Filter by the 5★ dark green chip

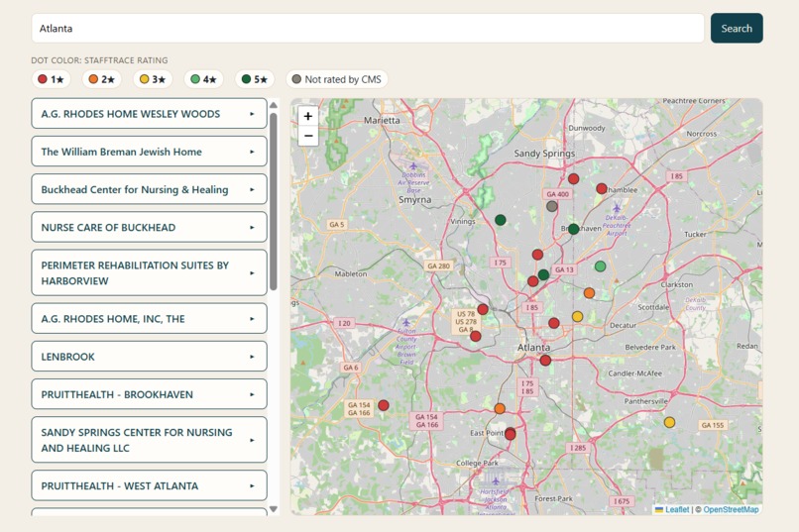(x=255, y=79)
